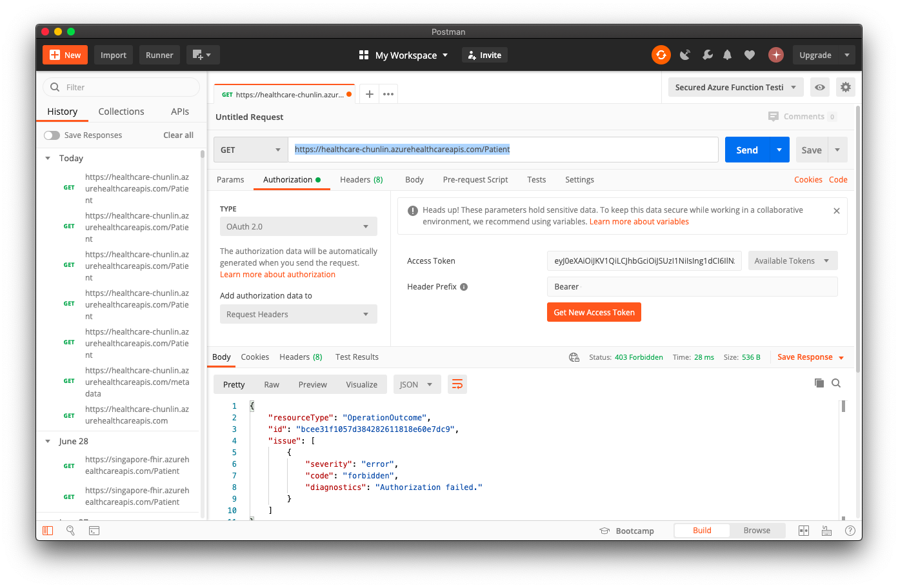Open the Save button dropdown arrow
The height and width of the screenshot is (588, 898).
pyautogui.click(x=837, y=150)
